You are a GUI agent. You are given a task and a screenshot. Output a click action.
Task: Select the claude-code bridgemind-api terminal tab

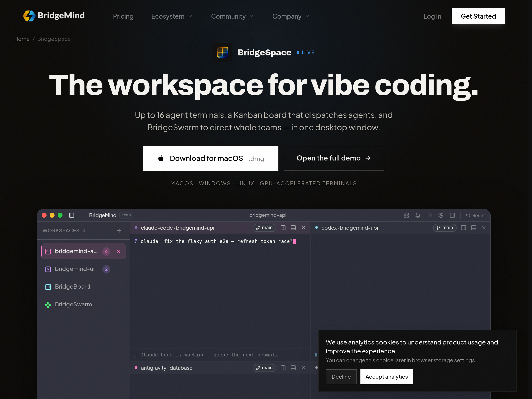[x=178, y=228]
